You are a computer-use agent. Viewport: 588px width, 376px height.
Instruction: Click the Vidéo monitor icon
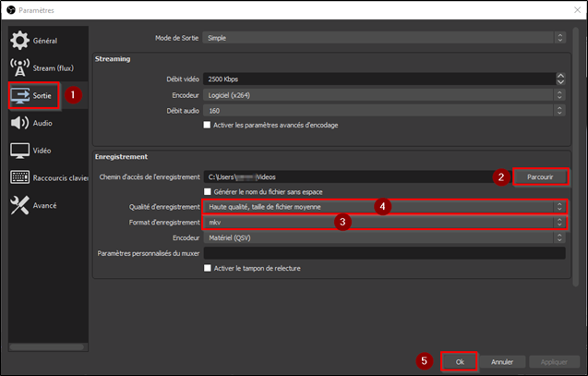coord(19,150)
